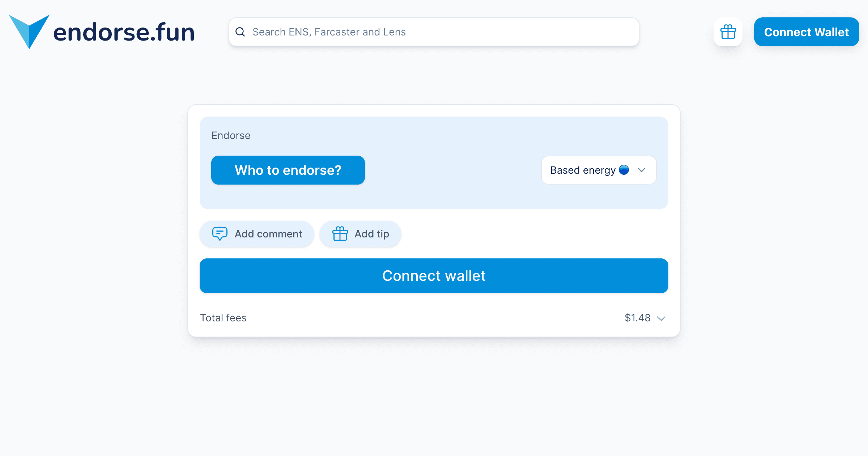Click the $1.48 total fees amount
This screenshot has width=868, height=456.
pos(637,318)
